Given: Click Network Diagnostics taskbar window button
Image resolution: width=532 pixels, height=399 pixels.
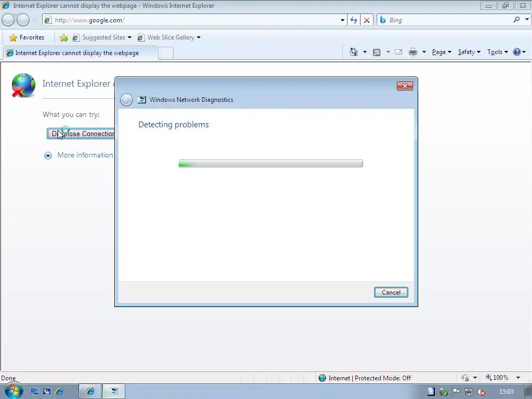Looking at the screenshot, I should coord(114,392).
